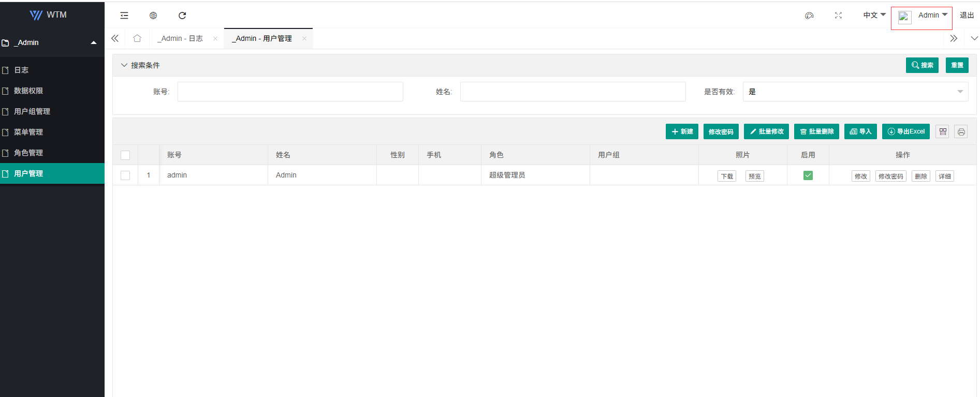The width and height of the screenshot is (980, 397).
Task: Click the 搜索 search button
Action: coord(922,65)
